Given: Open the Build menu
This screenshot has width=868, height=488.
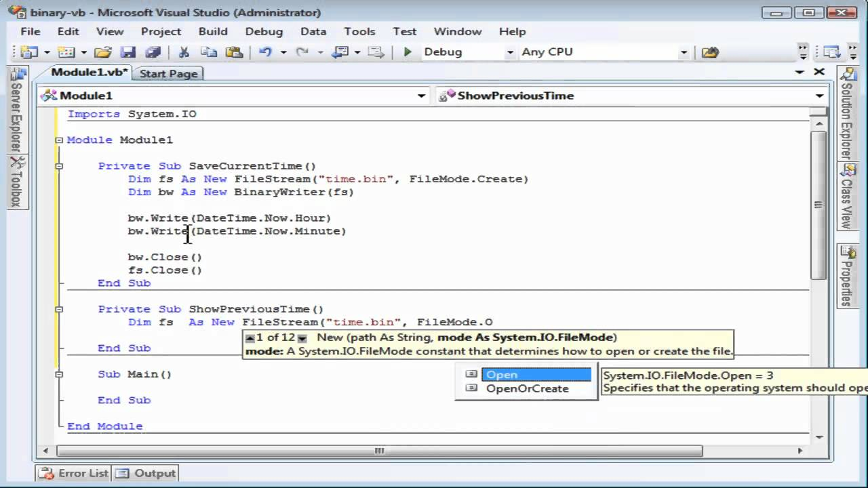Looking at the screenshot, I should point(213,31).
